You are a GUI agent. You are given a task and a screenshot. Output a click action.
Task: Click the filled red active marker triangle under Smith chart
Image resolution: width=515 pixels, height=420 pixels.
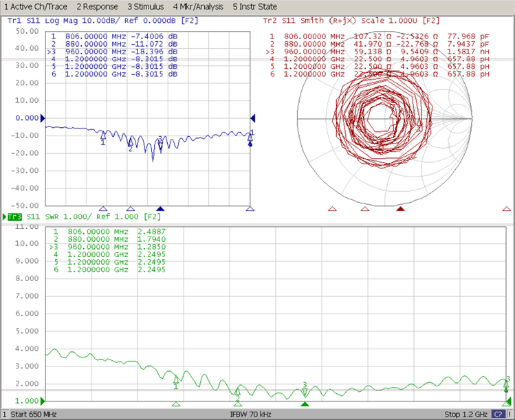coord(400,208)
